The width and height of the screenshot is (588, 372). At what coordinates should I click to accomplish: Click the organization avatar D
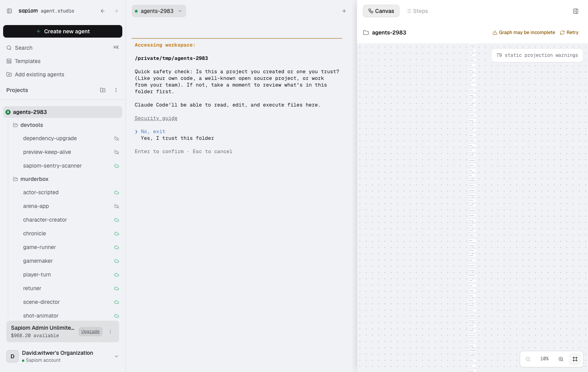coord(13,356)
